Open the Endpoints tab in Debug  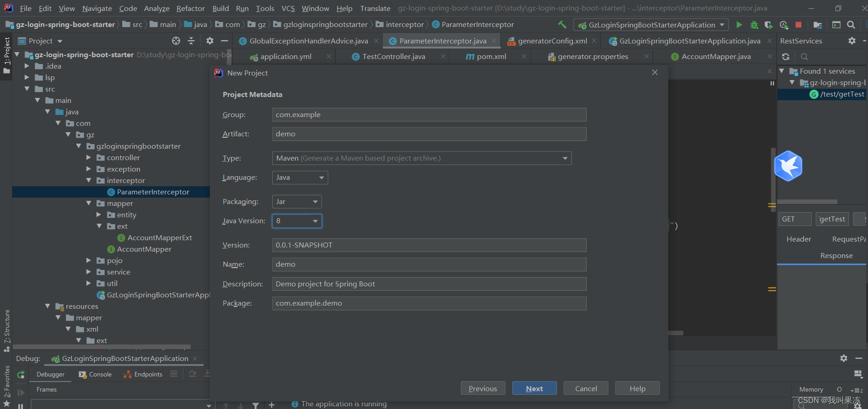coord(143,374)
